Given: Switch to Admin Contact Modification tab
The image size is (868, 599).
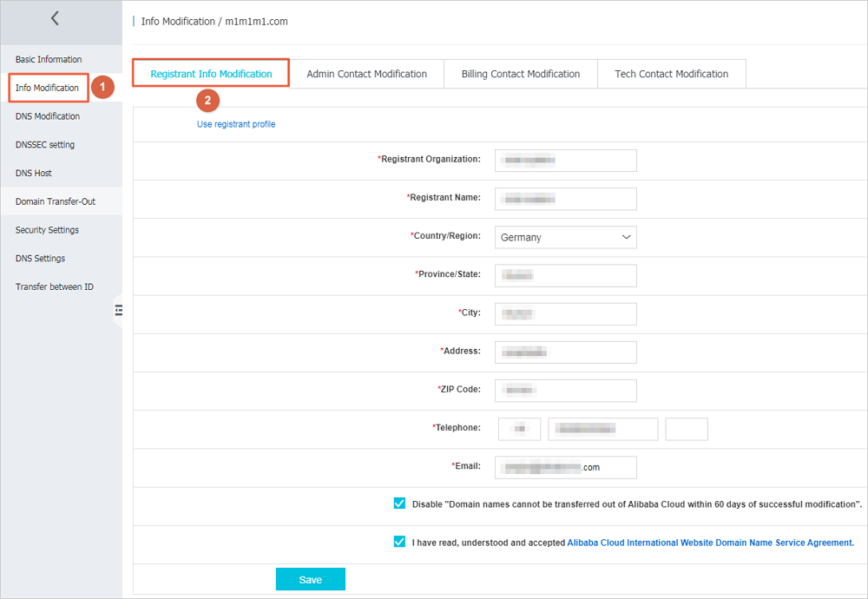Looking at the screenshot, I should coord(366,74).
